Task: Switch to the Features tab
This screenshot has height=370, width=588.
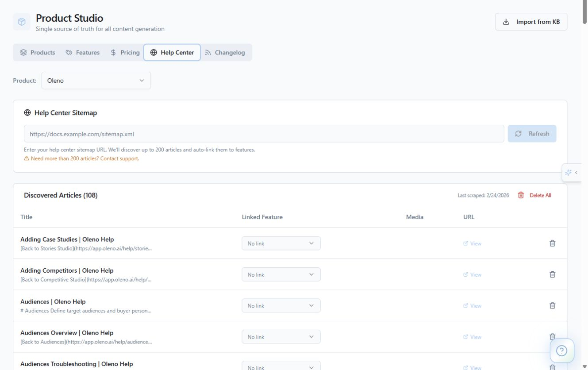Action: tap(83, 52)
